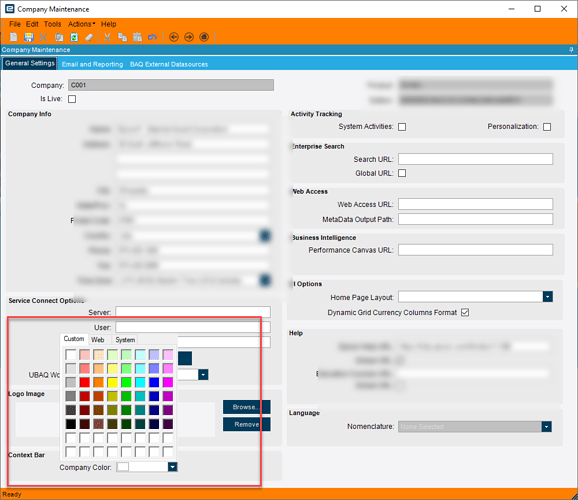This screenshot has width=578, height=500.
Task: Click the Delete X toolbar icon
Action: (x=43, y=37)
